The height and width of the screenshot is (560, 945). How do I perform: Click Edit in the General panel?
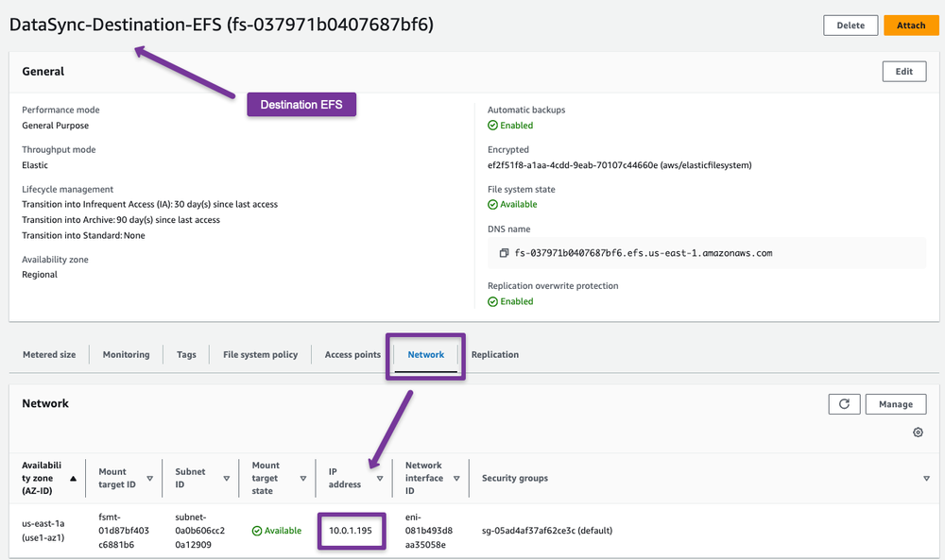point(903,72)
